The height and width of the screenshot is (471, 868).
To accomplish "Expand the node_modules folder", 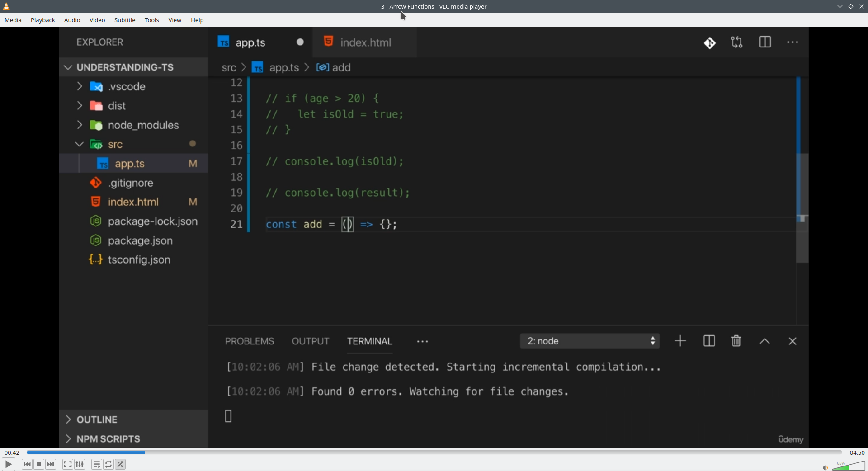I will pos(80,125).
